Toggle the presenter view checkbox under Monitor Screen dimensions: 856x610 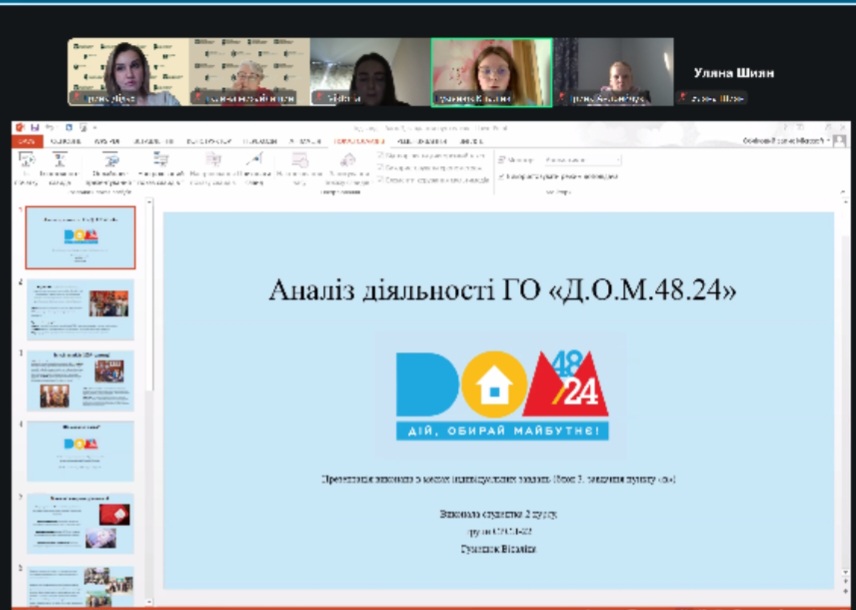pyautogui.click(x=502, y=176)
